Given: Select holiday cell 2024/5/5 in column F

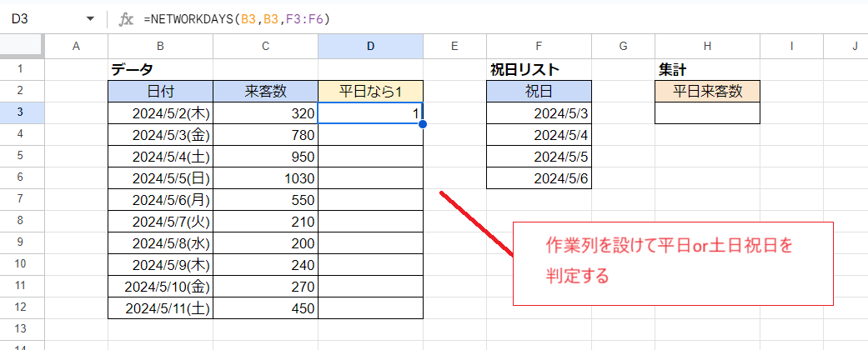Looking at the screenshot, I should (x=539, y=156).
